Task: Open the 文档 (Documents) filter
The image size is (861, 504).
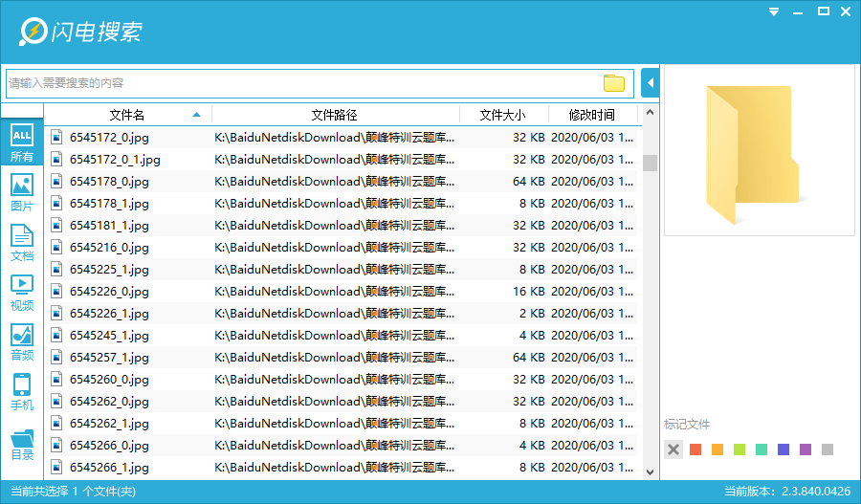Action: tap(21, 242)
